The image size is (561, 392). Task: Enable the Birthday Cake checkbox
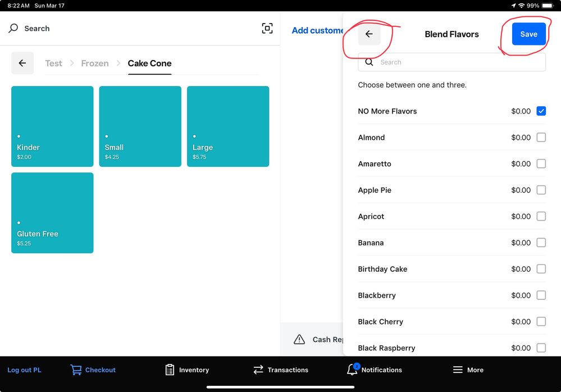coord(541,269)
